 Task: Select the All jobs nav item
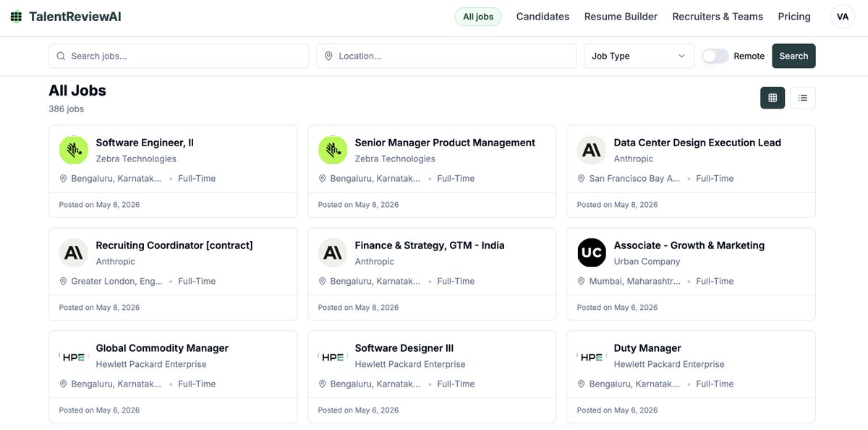[478, 17]
